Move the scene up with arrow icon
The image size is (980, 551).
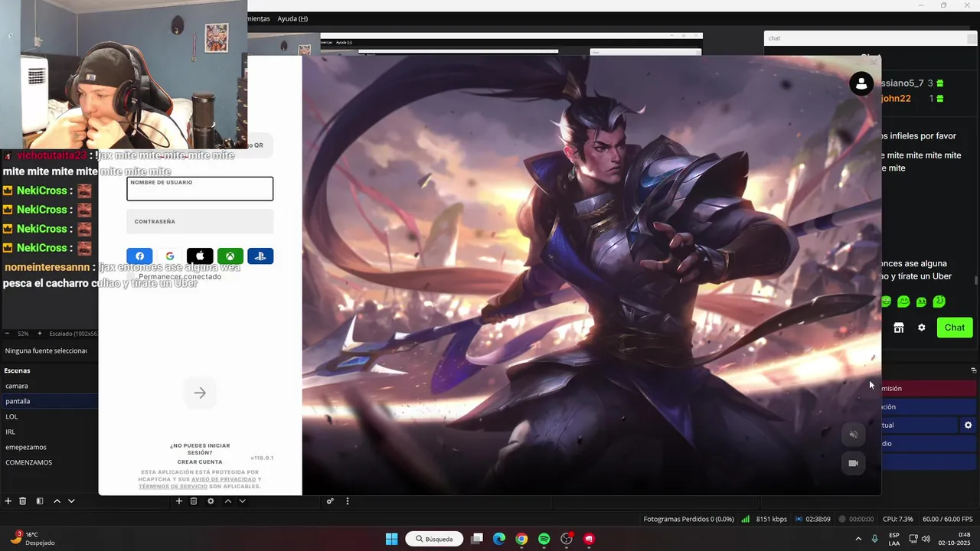point(57,501)
